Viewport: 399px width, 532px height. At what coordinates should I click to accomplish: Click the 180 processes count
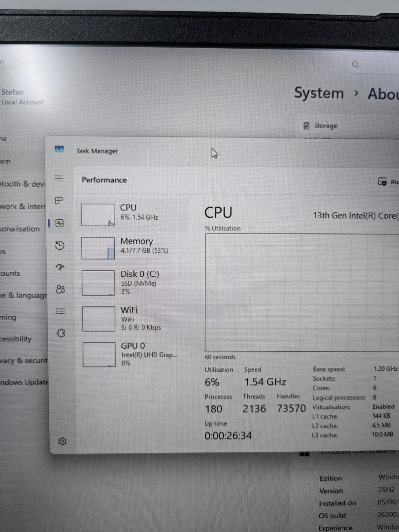click(213, 409)
